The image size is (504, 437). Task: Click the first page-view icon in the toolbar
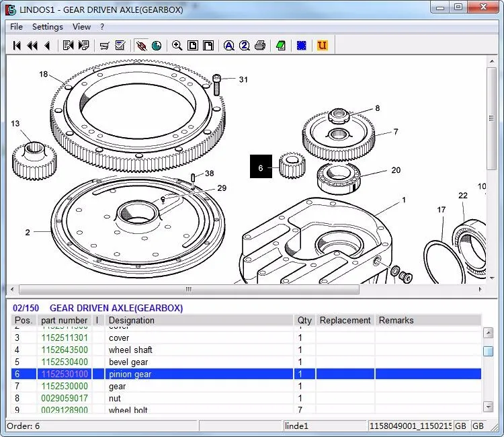click(193, 45)
